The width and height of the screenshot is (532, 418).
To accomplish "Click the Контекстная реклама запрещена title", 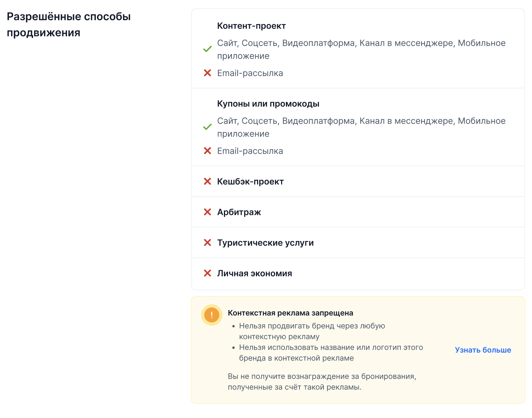I will click(290, 313).
